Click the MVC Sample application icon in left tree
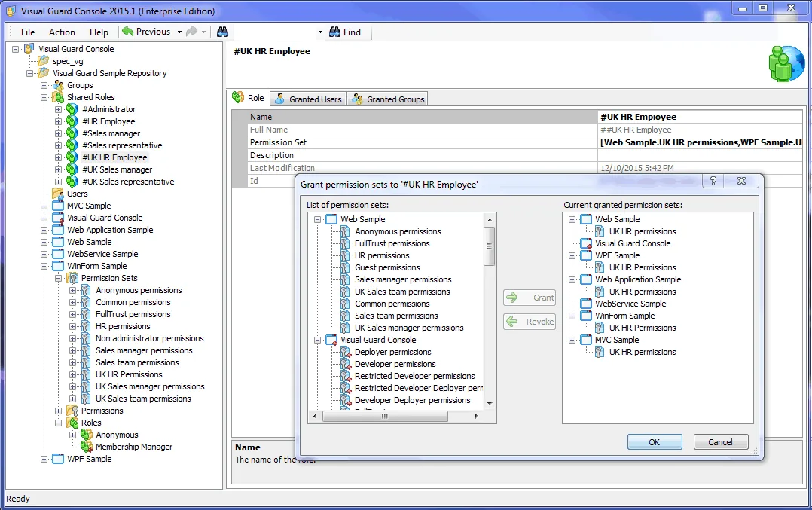 click(59, 206)
